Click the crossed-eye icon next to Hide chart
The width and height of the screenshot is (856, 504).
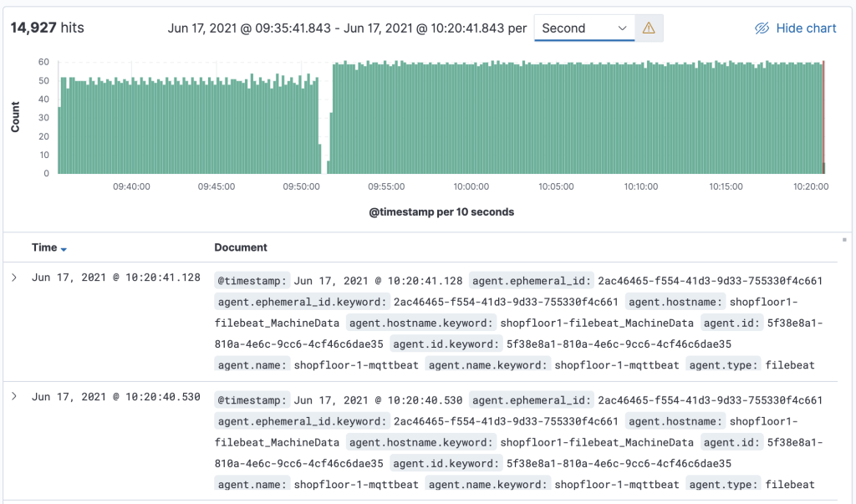pos(762,28)
